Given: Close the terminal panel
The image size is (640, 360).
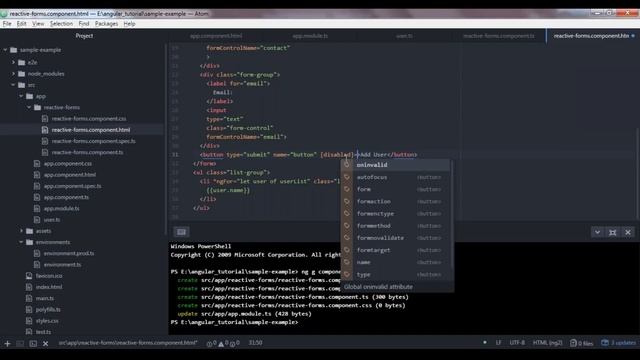Looking at the screenshot, I should pos(628,232).
